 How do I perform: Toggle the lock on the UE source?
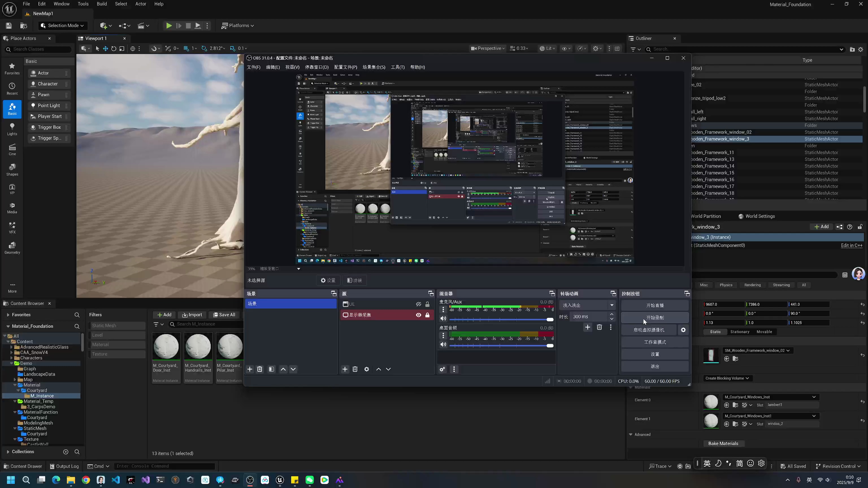[427, 304]
